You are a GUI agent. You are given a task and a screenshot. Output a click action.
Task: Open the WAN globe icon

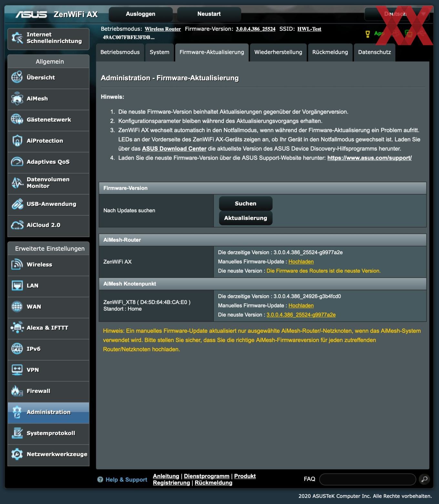click(x=17, y=307)
